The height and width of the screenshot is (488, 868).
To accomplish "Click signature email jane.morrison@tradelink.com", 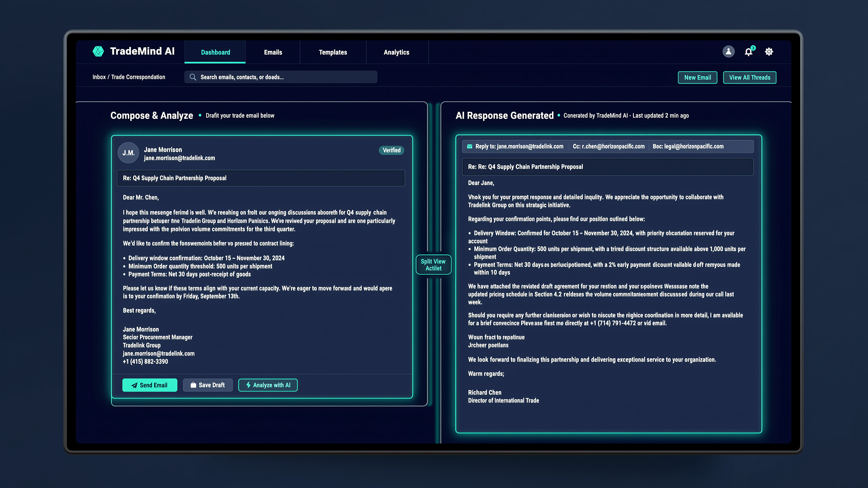I will pos(159,353).
